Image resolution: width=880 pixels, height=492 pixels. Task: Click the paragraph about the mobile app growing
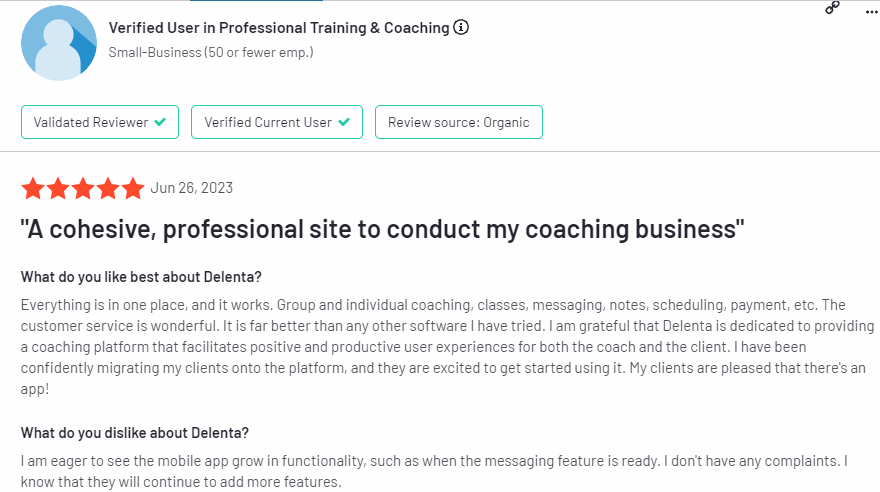point(434,471)
